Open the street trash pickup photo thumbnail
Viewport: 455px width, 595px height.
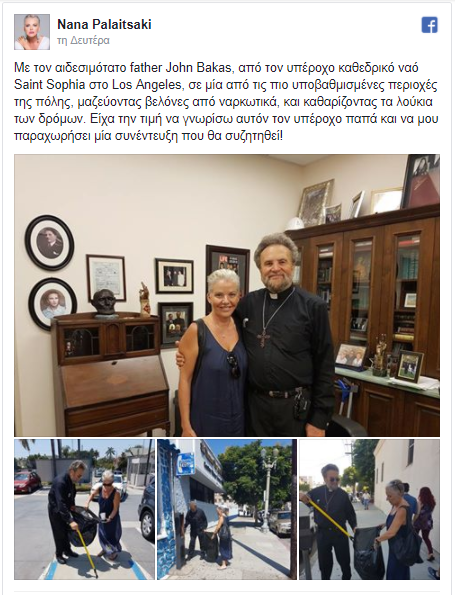pos(85,509)
